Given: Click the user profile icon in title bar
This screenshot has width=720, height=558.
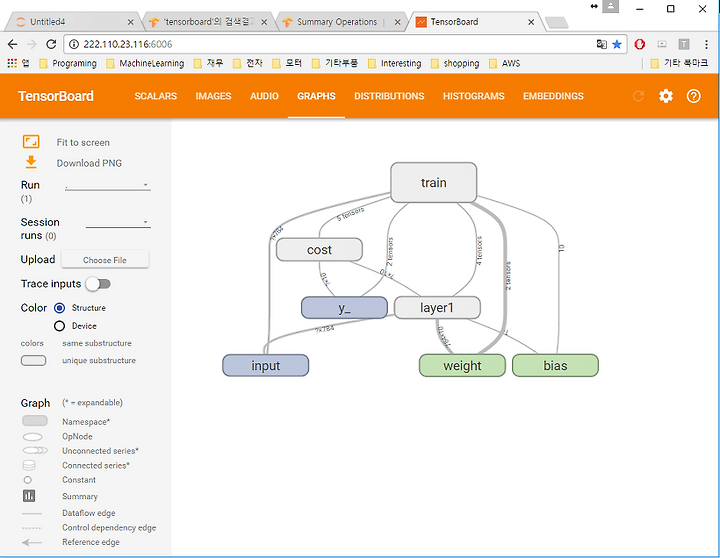Looking at the screenshot, I should click(610, 6).
